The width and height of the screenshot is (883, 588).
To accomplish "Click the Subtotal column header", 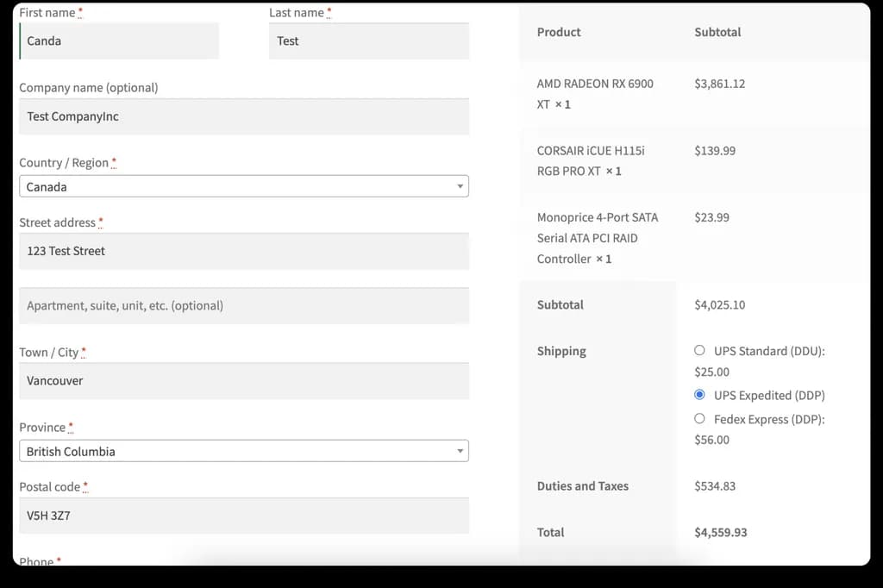I will coord(717,32).
